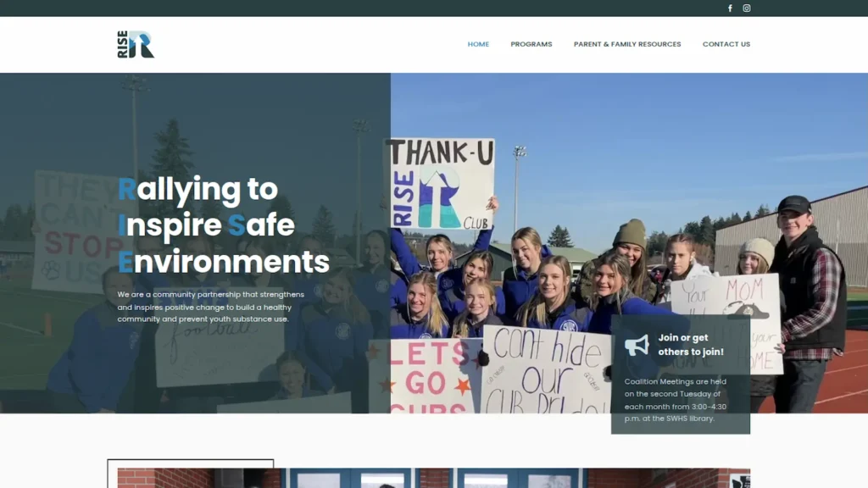Navigate to the Contact Us page

click(726, 44)
